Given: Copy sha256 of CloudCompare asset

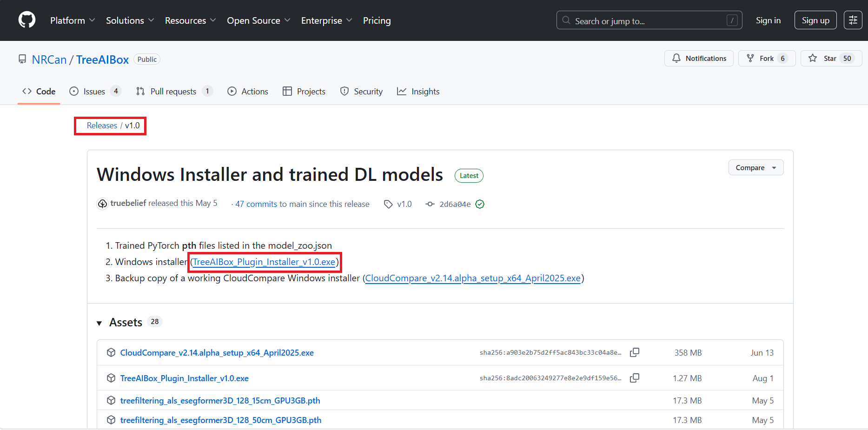Looking at the screenshot, I should (635, 352).
